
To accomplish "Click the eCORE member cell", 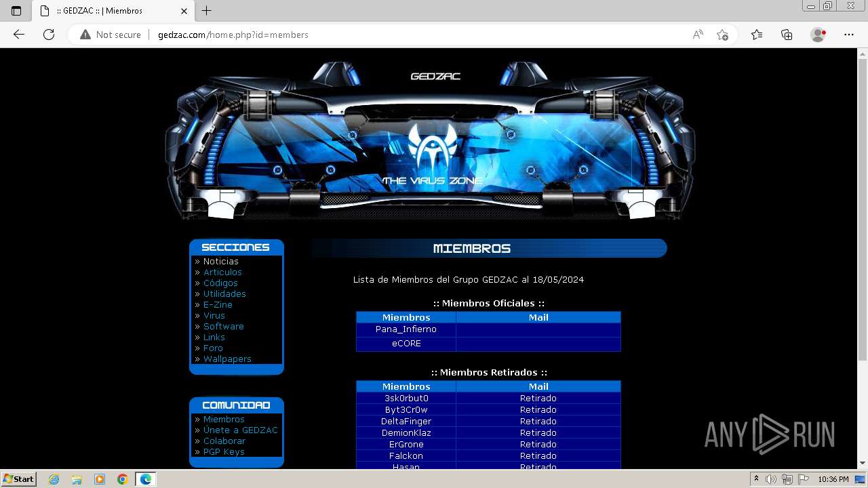I will click(x=406, y=344).
